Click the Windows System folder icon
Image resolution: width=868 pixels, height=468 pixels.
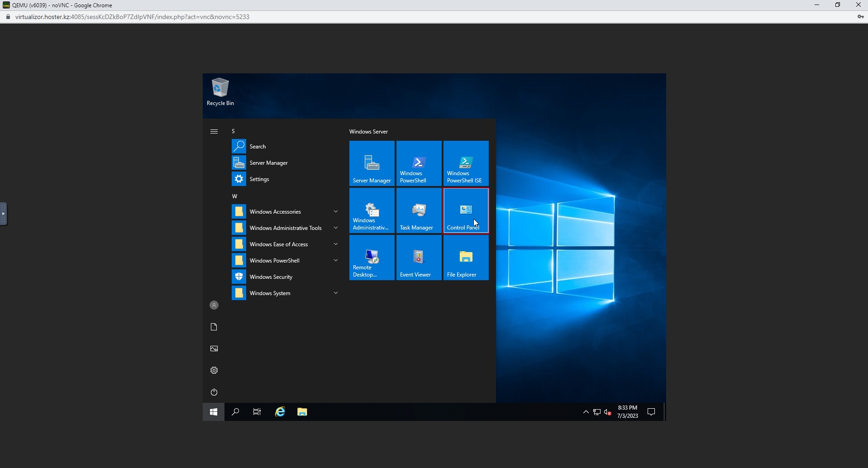coord(239,293)
